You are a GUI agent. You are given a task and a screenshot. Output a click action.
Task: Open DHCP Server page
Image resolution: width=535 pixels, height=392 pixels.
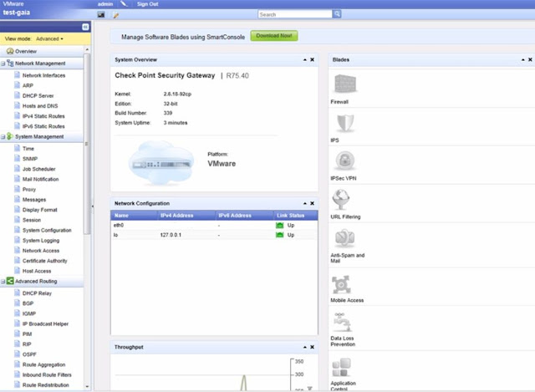point(38,96)
